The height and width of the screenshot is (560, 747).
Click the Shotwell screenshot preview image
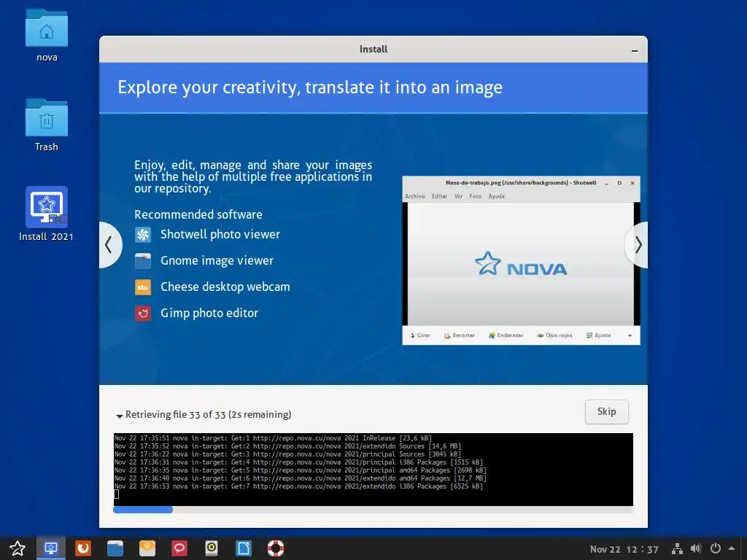point(521,260)
